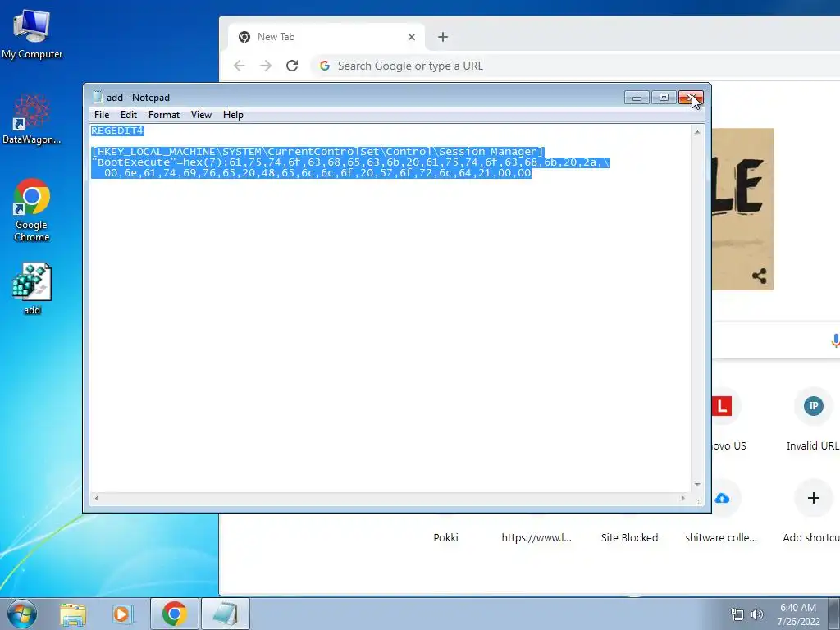This screenshot has height=630, width=840.
Task: Click the Google G icon in address bar
Action: [325, 66]
